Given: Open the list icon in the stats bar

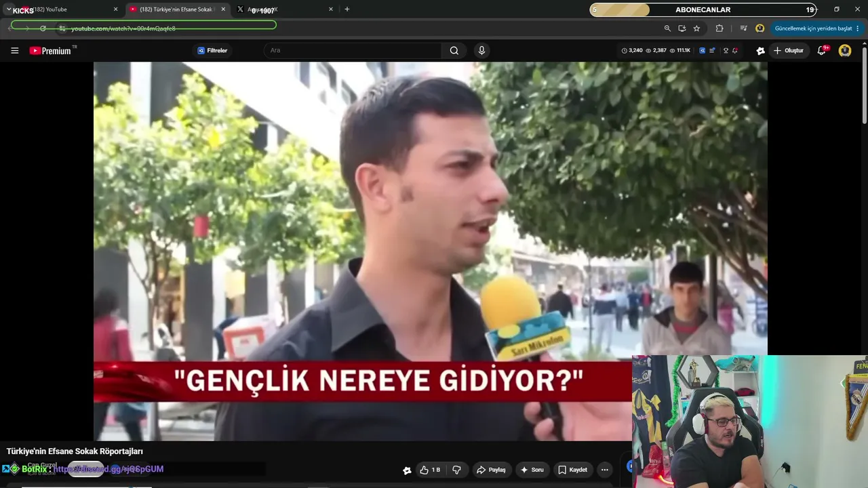Looking at the screenshot, I should (712, 51).
